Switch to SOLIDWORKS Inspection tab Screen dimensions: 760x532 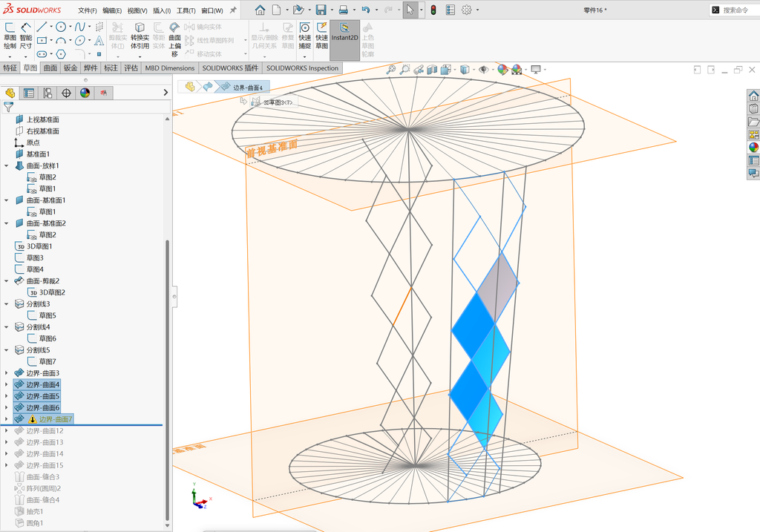303,68
